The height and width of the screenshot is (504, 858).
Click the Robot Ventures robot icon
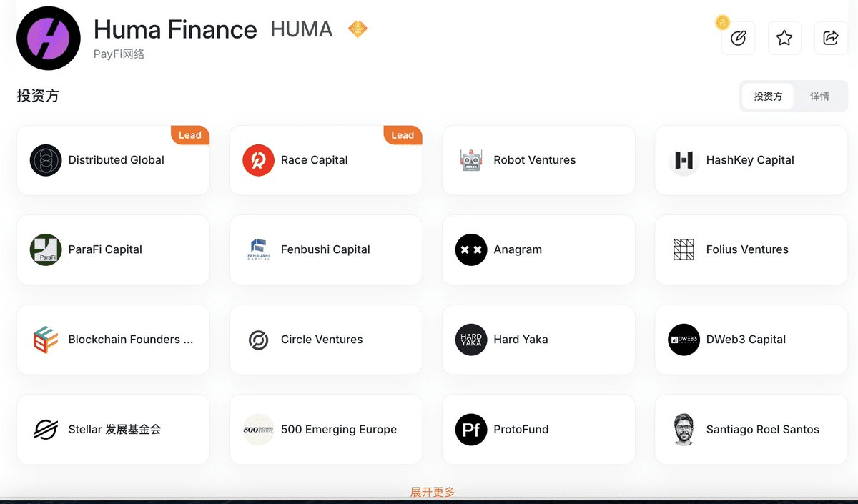471,160
